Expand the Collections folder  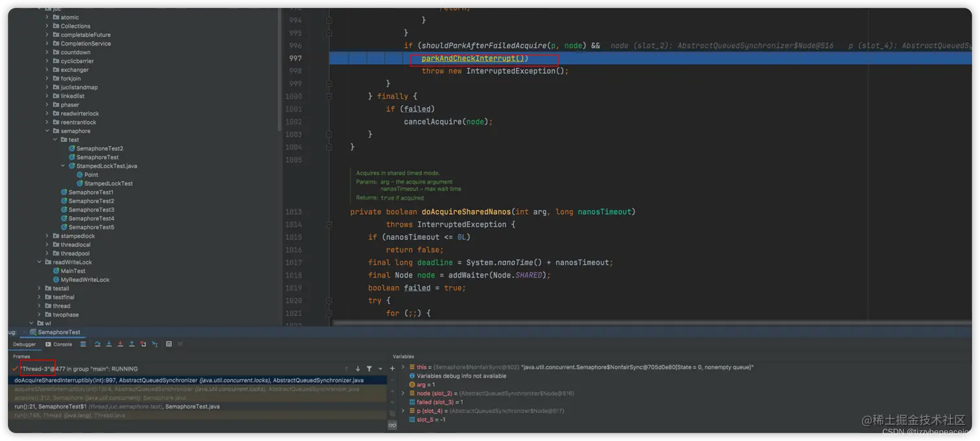coord(47,26)
